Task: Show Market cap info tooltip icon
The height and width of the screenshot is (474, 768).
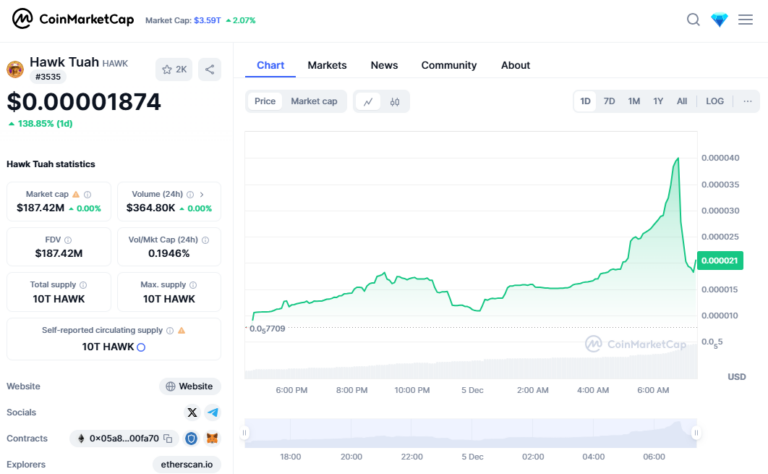Action: click(x=87, y=194)
